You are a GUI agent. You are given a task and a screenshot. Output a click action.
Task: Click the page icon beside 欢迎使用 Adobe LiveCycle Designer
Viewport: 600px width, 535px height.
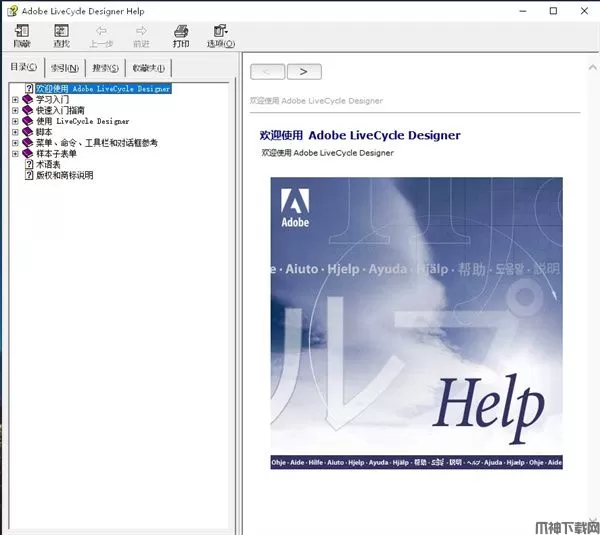[29, 88]
